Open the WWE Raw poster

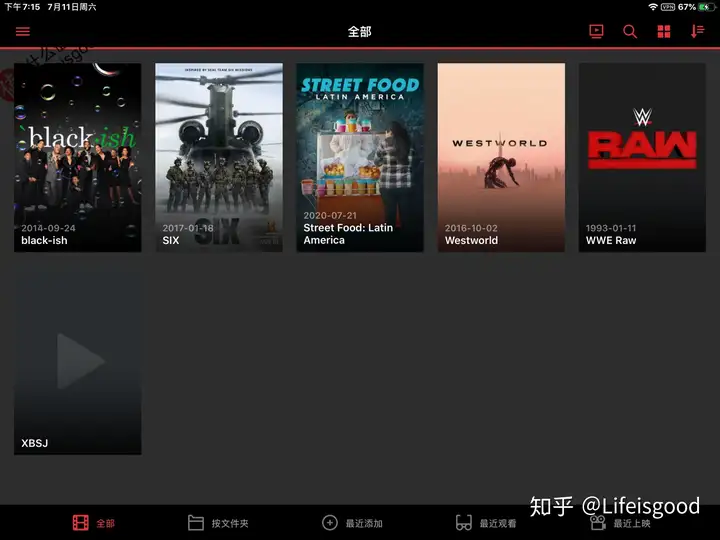coord(642,158)
